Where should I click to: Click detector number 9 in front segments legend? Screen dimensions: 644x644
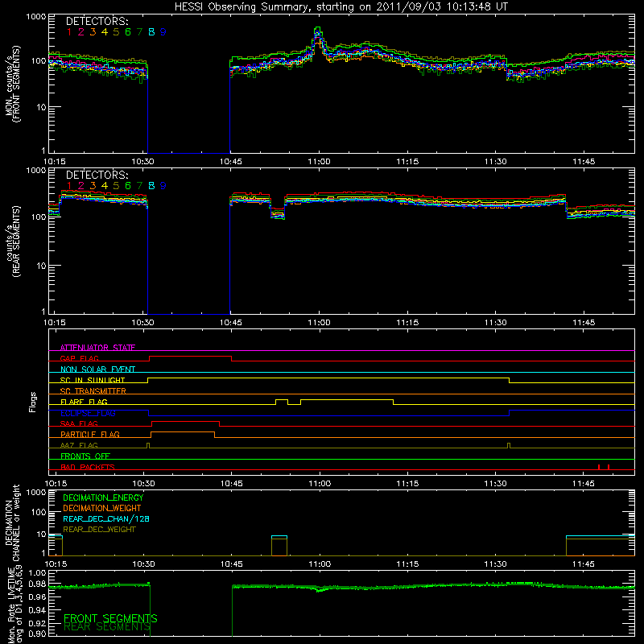click(163, 32)
